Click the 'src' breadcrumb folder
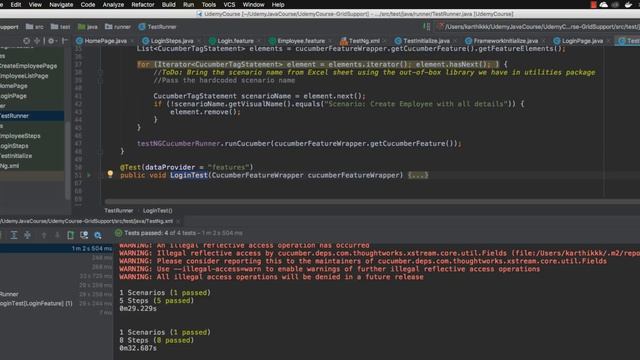Image resolution: width=640 pixels, height=360 pixels. point(35,27)
